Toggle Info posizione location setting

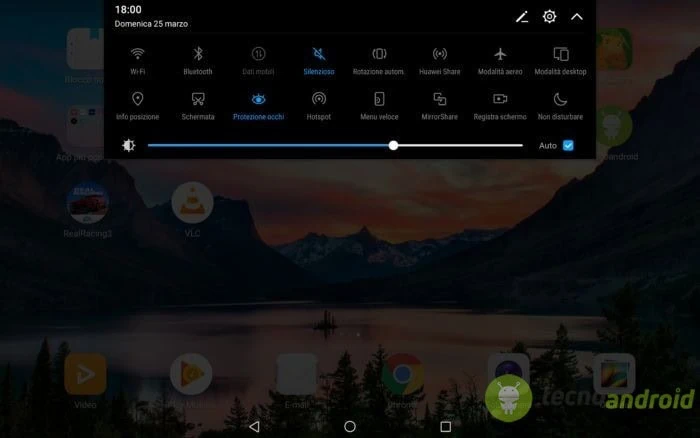pos(138,106)
